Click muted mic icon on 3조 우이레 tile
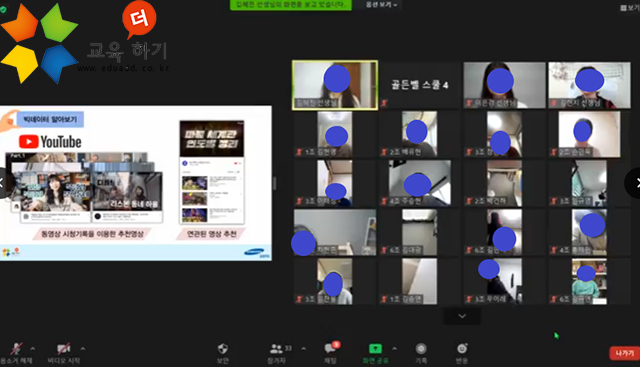Viewport: 640px width, 367px height. pos(469,299)
